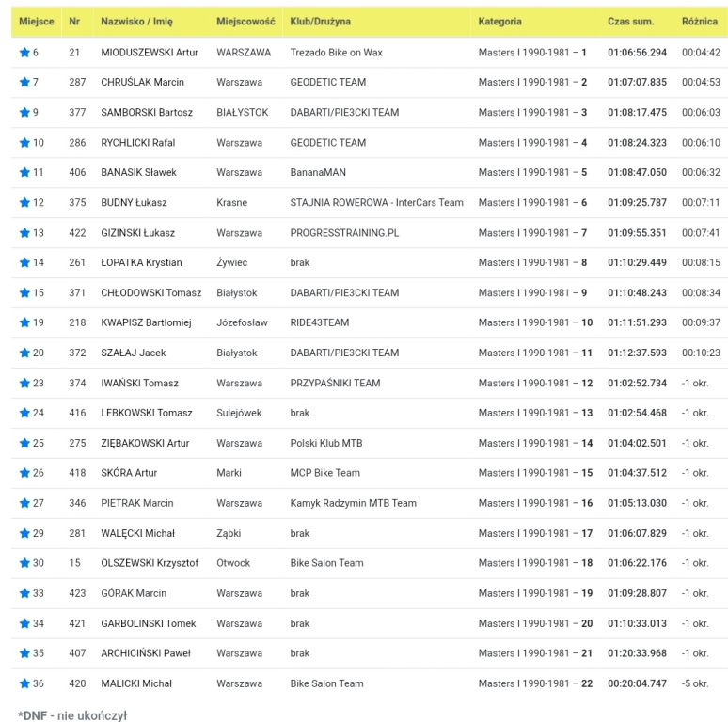Click the town Krasne

[x=231, y=202]
